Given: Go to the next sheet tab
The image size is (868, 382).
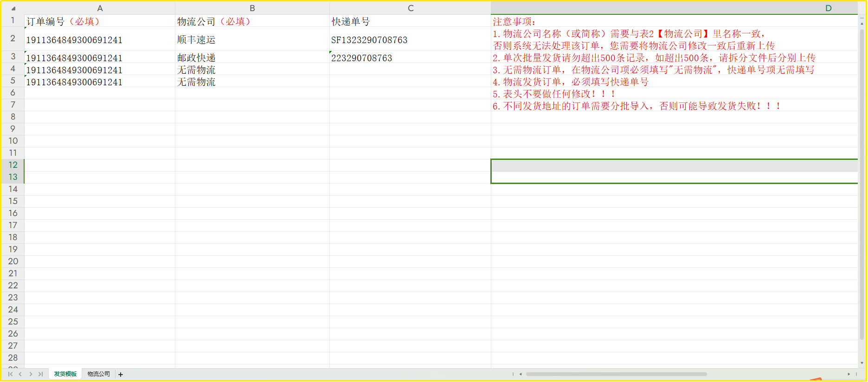Looking at the screenshot, I should point(31,374).
